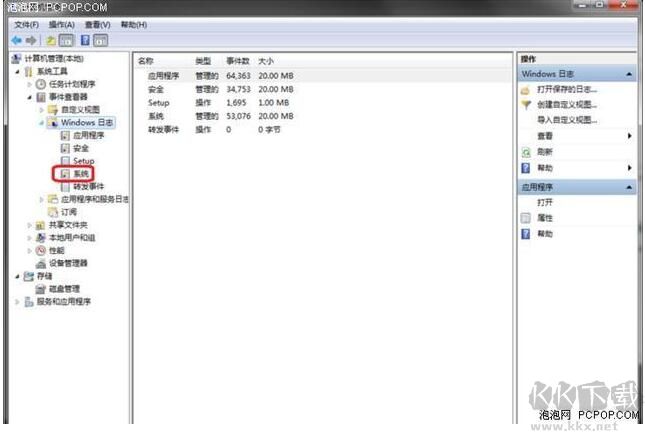Click 帮助 under Windows 日志 actions section
The image size is (645, 433).
pyautogui.click(x=545, y=168)
